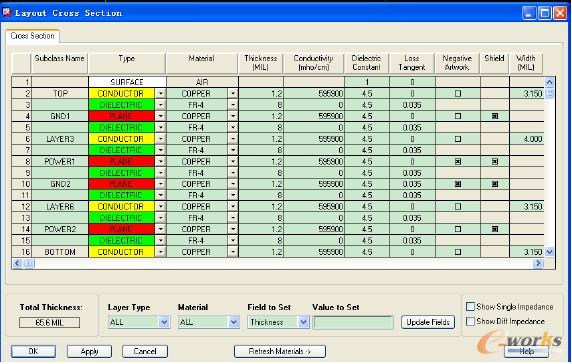This screenshot has width=572, height=364.
Task: Open Type dropdown for LAYER6 conductor
Action: pyautogui.click(x=160, y=207)
